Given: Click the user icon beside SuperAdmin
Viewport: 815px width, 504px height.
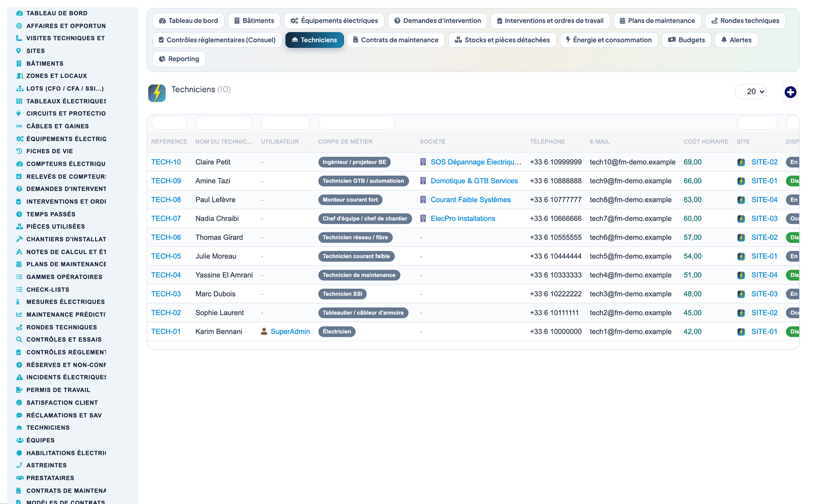Looking at the screenshot, I should [264, 331].
